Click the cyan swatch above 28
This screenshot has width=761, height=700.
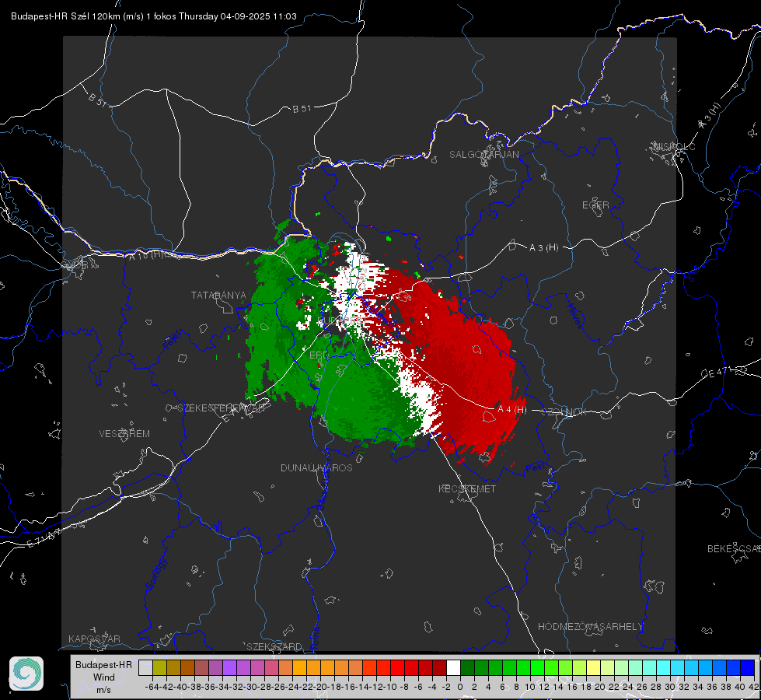tap(664, 667)
